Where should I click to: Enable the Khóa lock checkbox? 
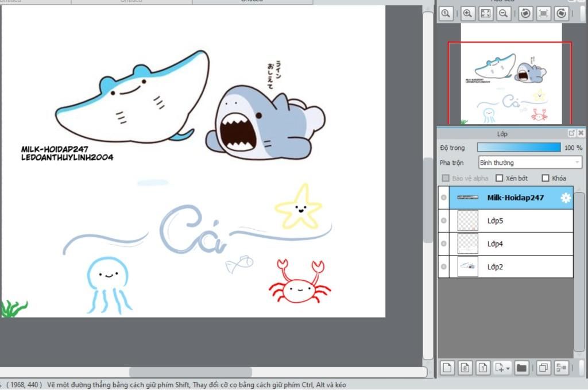(546, 178)
